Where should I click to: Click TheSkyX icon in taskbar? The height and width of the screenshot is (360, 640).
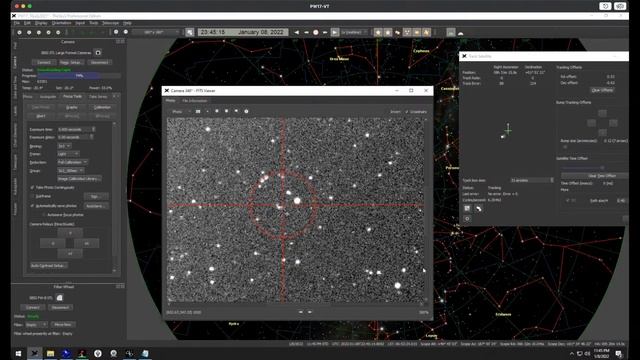point(35,353)
